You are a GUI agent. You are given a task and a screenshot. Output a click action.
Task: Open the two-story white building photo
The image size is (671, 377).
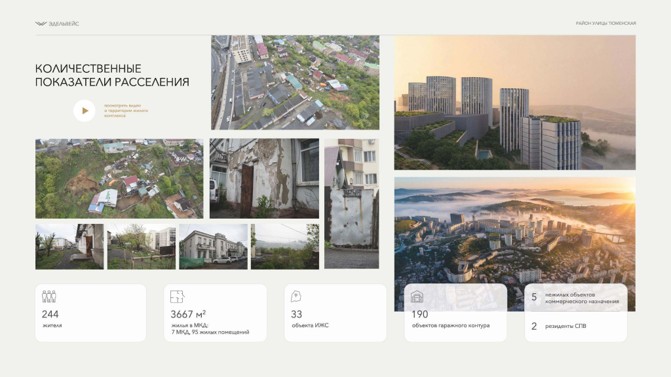tap(213, 246)
